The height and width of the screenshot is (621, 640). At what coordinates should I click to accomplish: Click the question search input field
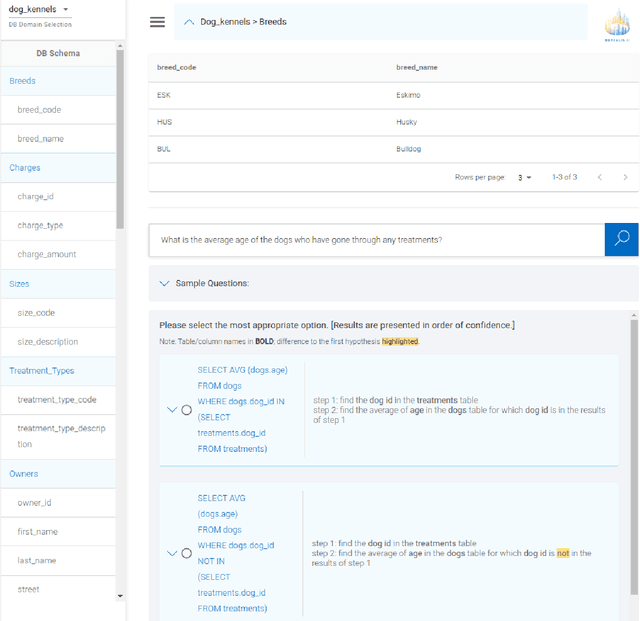(x=376, y=240)
